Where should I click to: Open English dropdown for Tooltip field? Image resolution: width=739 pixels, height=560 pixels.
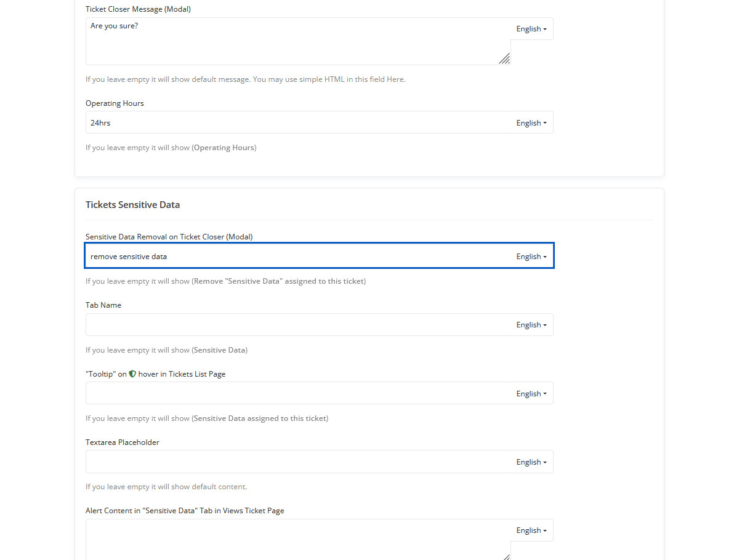531,394
